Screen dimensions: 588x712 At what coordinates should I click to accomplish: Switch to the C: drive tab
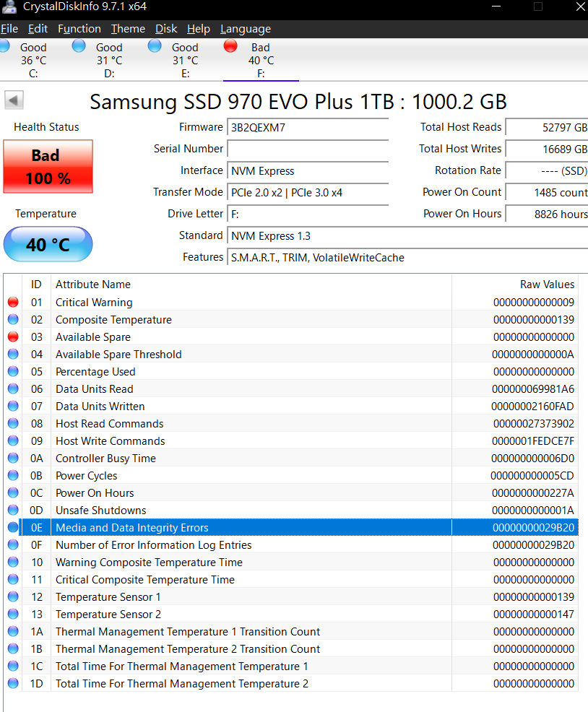[x=33, y=60]
